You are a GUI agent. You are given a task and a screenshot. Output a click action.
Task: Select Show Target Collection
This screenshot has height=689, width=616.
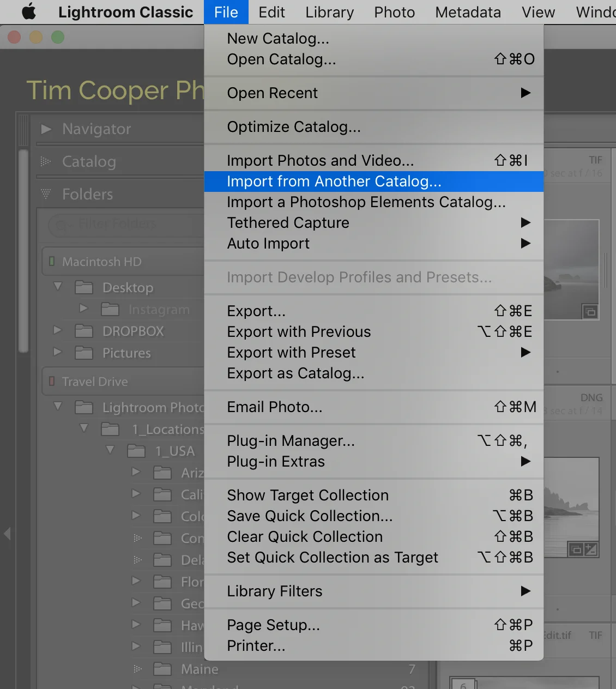pos(374,495)
